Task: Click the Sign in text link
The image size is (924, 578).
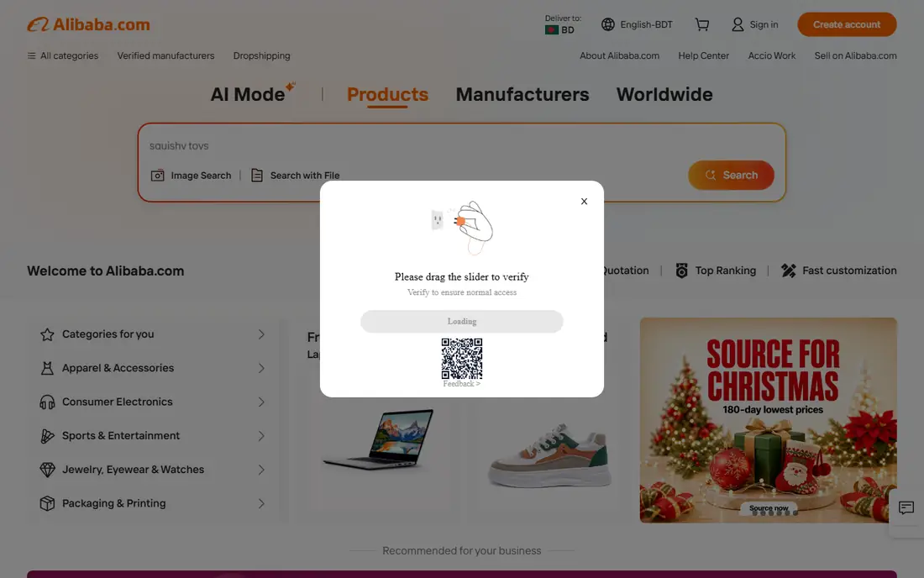Action: tap(764, 24)
